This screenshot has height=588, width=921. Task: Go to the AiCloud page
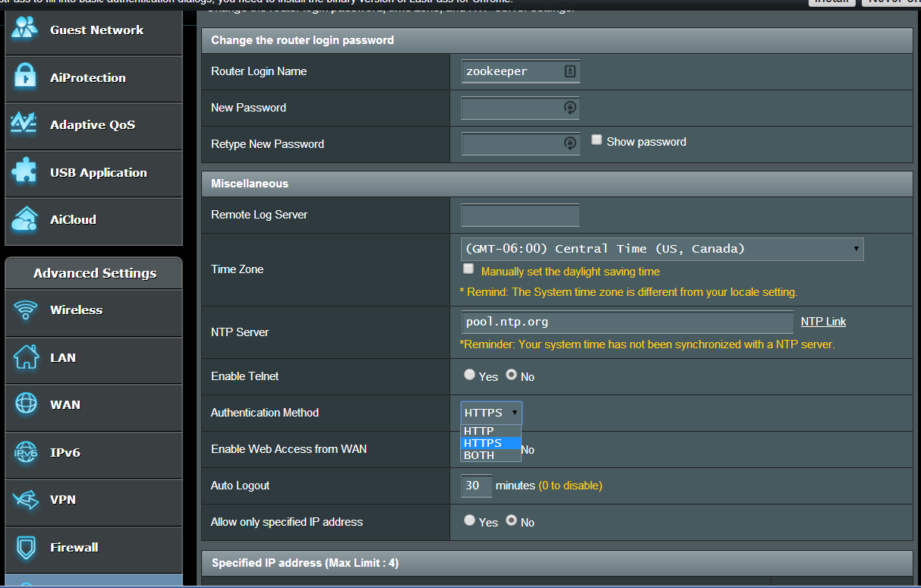(93, 220)
